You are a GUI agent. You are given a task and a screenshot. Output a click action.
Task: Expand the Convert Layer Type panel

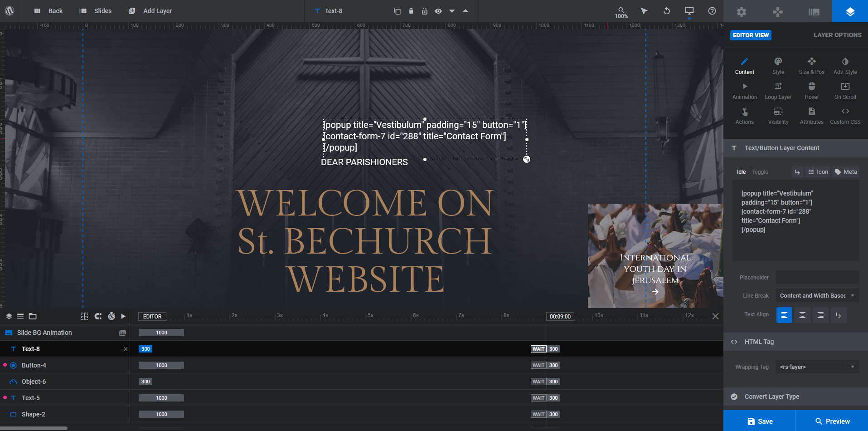point(795,397)
